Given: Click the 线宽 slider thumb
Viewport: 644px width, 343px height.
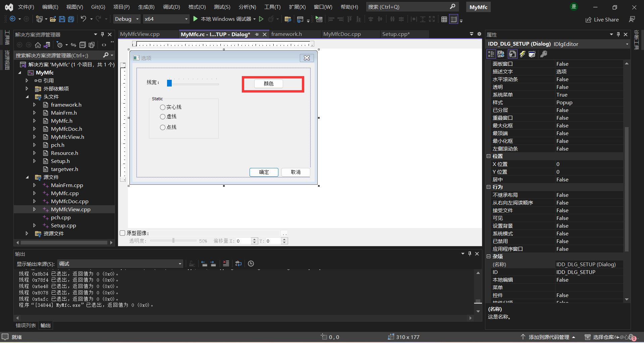Looking at the screenshot, I should point(169,83).
